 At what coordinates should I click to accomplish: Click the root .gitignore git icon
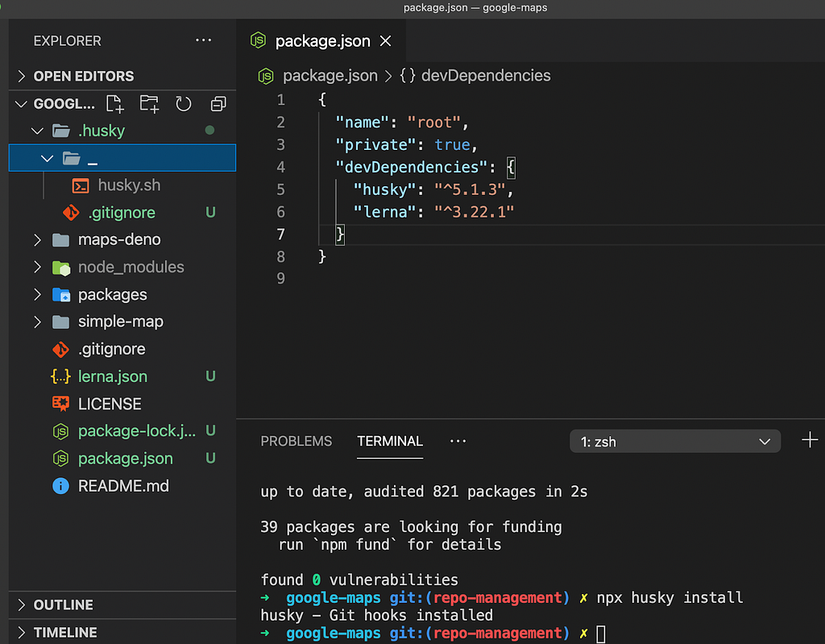(x=60, y=349)
